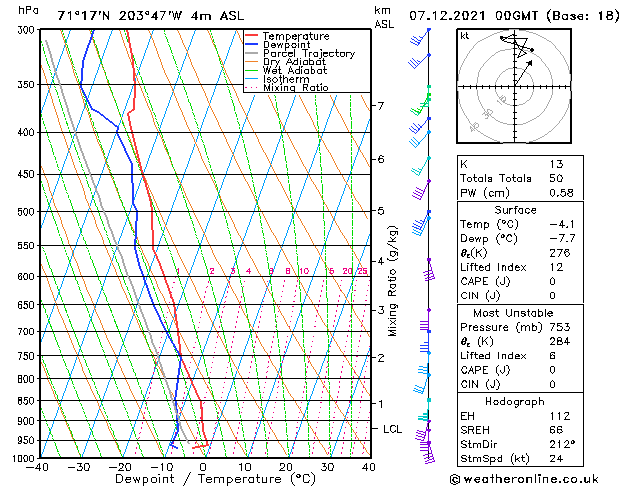Click the 700 pressure level label
Viewport: 629px width, 486px height.
click(x=28, y=332)
